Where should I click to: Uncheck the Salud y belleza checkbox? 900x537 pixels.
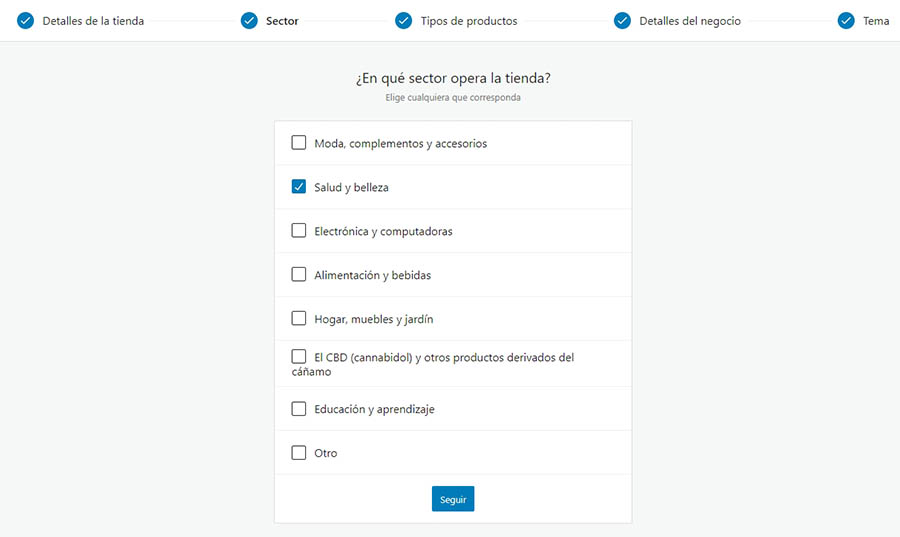pos(299,187)
